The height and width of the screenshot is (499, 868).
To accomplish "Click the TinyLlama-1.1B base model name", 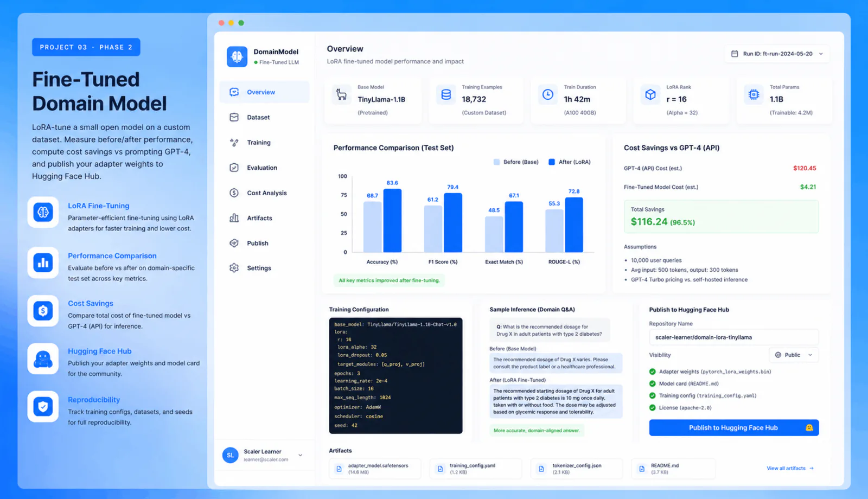I will tap(381, 99).
